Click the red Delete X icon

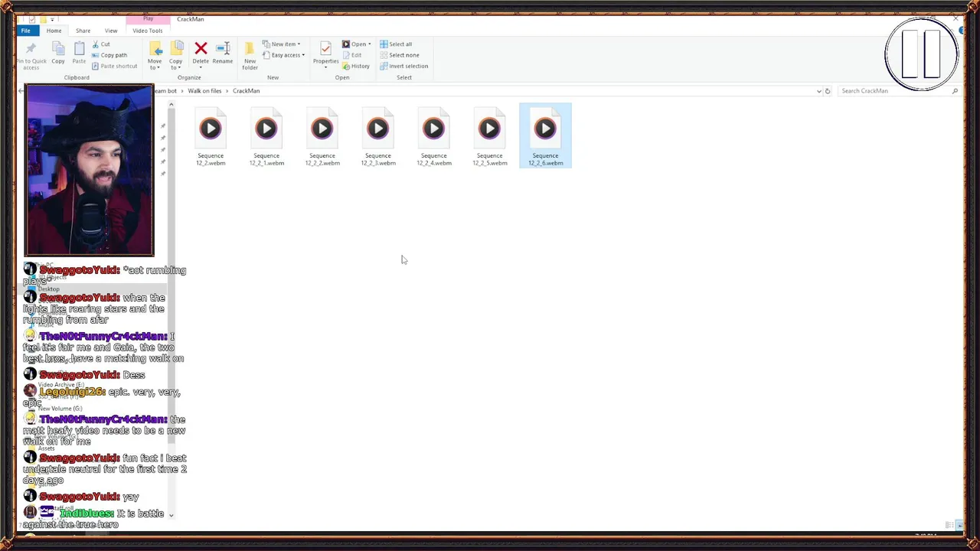[201, 48]
